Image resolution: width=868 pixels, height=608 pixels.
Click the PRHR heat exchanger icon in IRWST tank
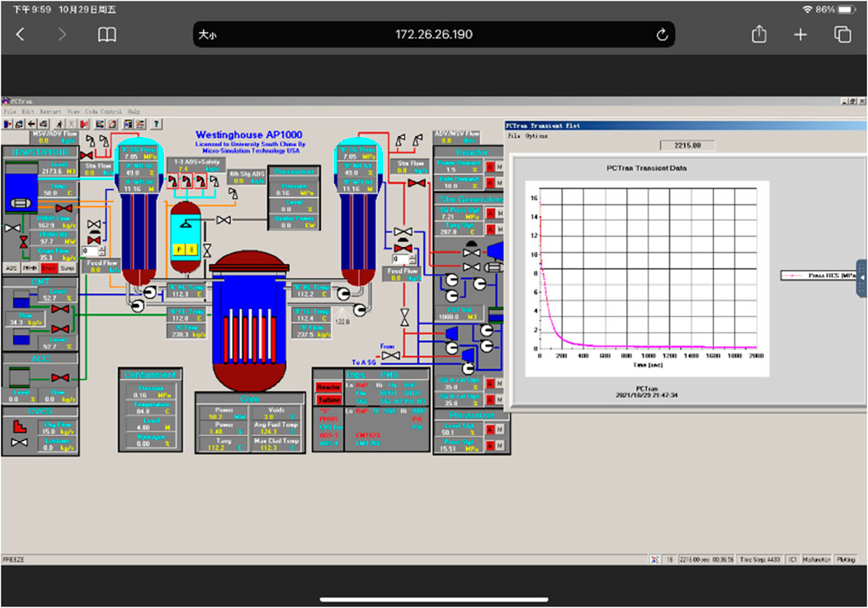click(x=21, y=203)
